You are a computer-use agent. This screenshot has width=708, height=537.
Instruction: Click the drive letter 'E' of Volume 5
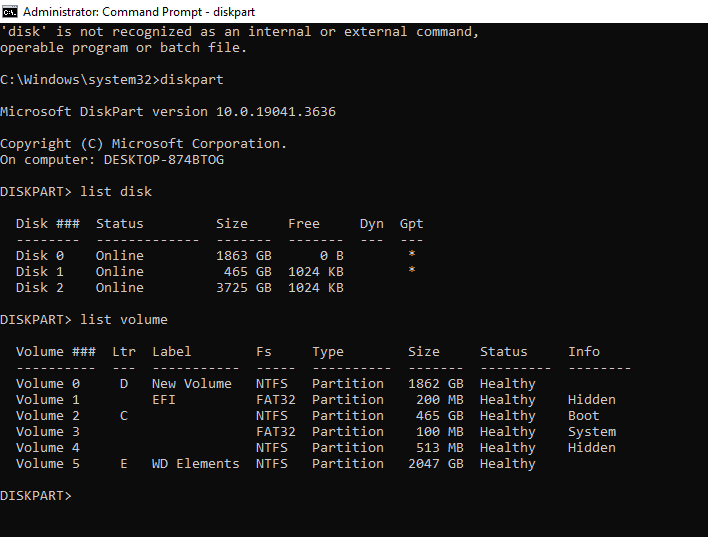124,464
